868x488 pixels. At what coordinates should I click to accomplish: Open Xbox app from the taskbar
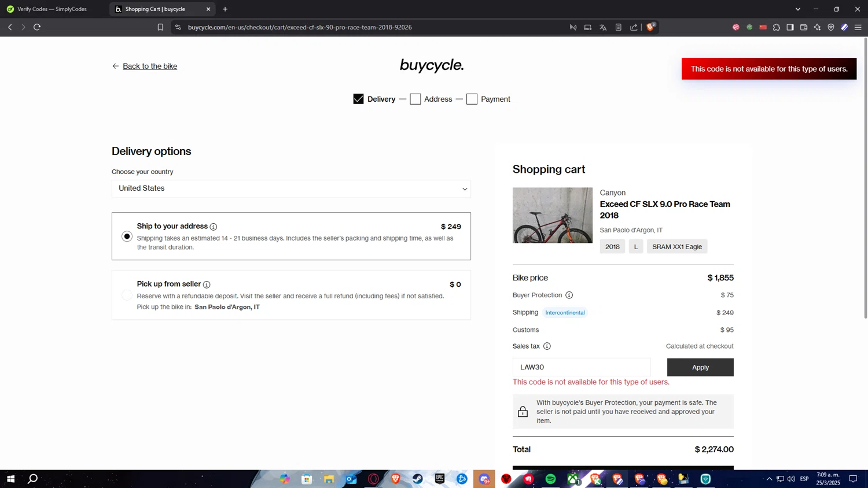pos(573,479)
